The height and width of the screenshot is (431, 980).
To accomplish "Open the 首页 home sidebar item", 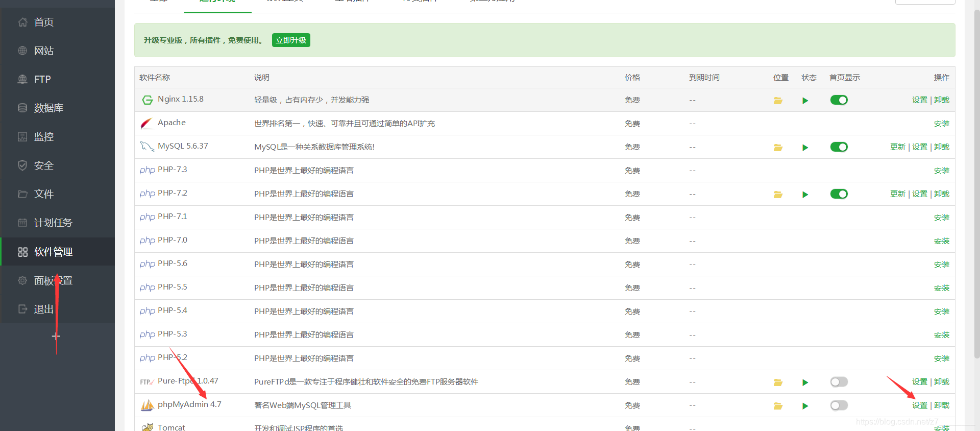I will point(57,22).
